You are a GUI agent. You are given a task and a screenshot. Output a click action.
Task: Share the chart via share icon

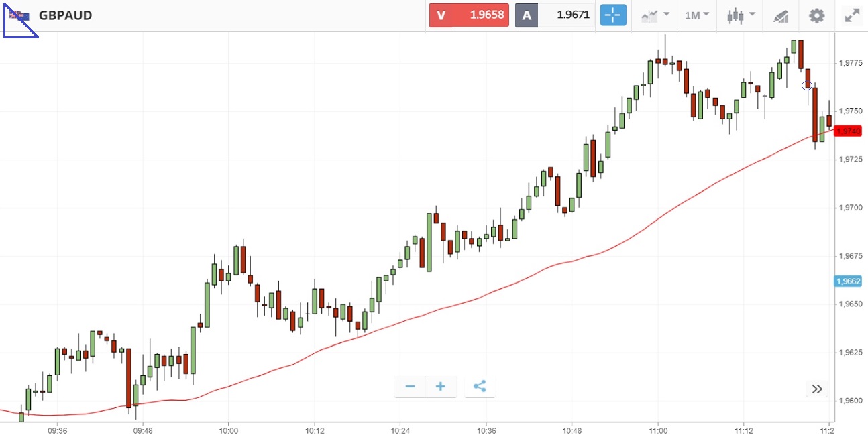point(480,387)
